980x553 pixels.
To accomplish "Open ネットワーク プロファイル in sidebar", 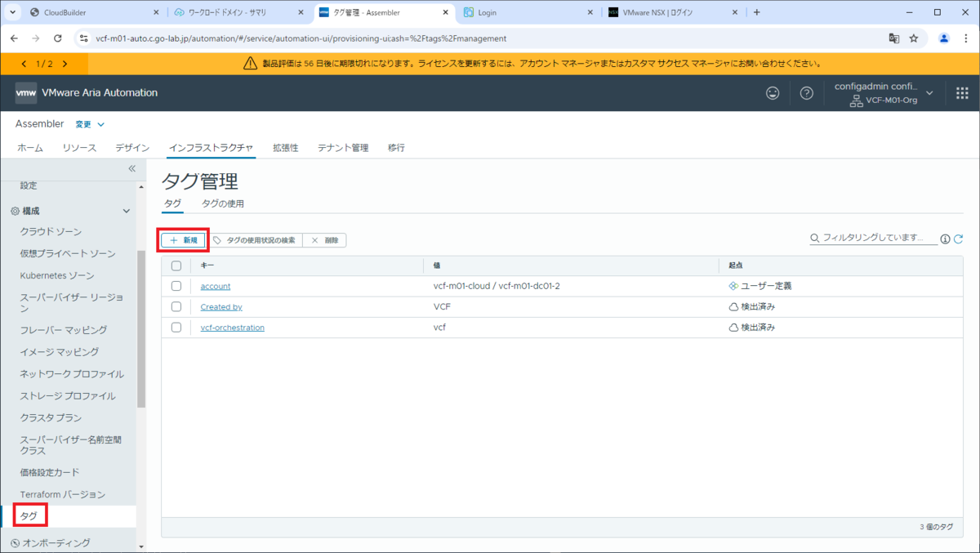I will tap(72, 374).
